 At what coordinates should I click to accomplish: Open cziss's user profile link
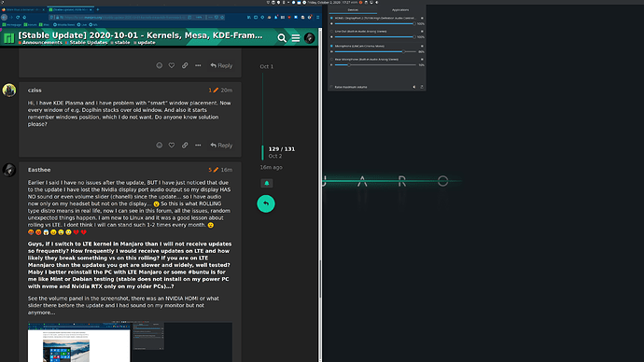click(x=35, y=90)
